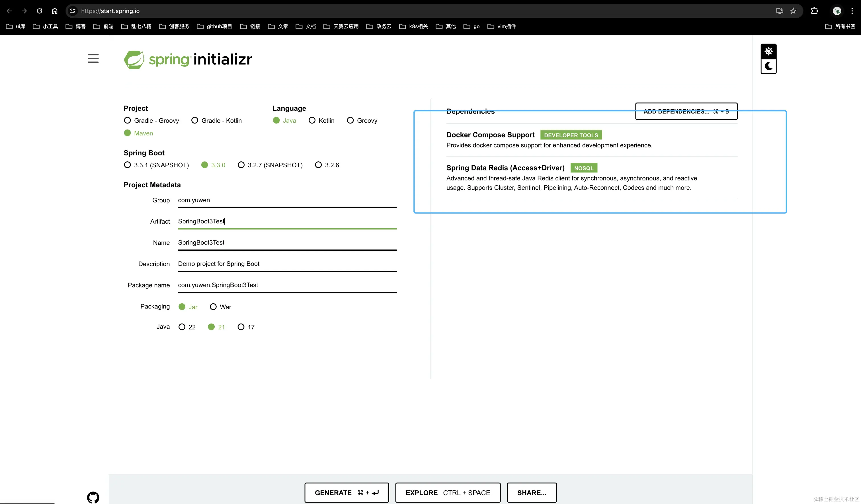Click the browser home icon
This screenshot has width=861, height=504.
pos(55,11)
